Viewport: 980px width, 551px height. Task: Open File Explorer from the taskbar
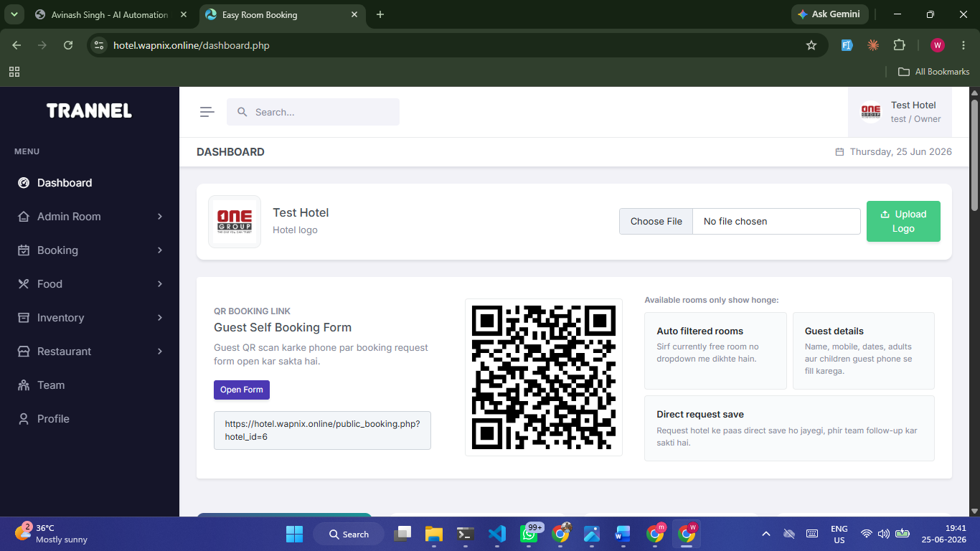click(434, 534)
